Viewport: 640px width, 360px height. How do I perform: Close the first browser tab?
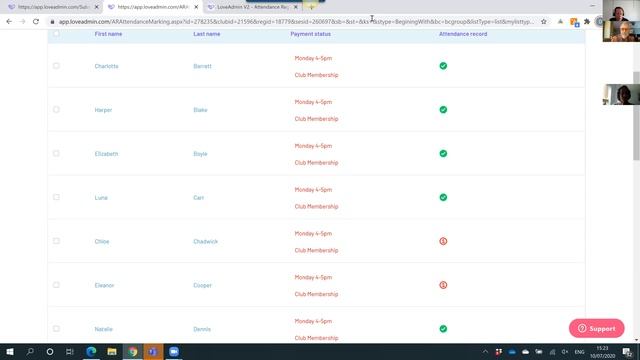97,7
